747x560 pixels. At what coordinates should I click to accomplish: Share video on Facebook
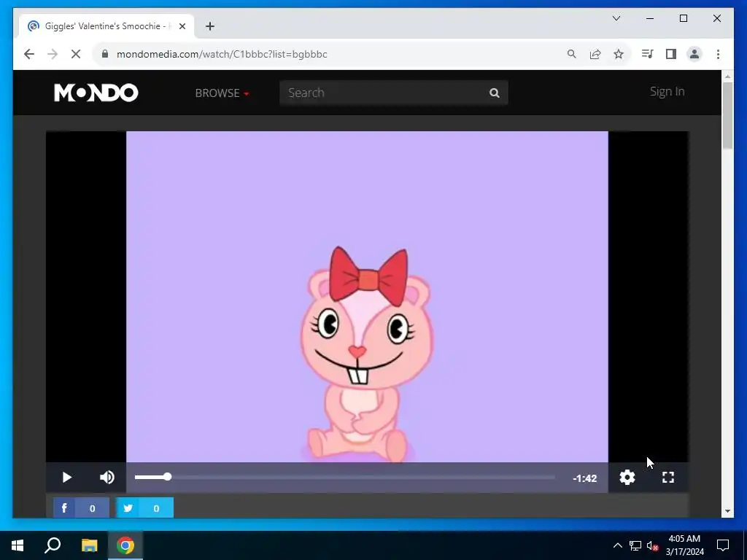pos(81,508)
